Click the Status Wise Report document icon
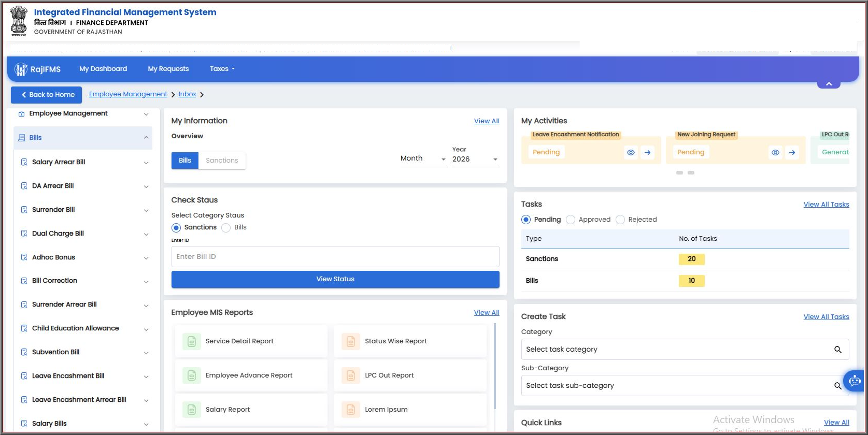This screenshot has height=435, width=868. tap(351, 341)
